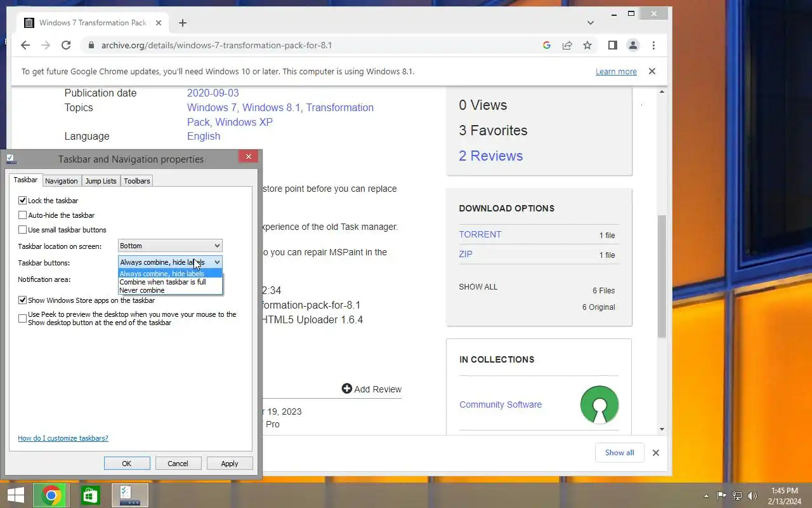Screen dimensions: 812x508
Task: Click SHOW ALL download files
Action: point(478,287)
